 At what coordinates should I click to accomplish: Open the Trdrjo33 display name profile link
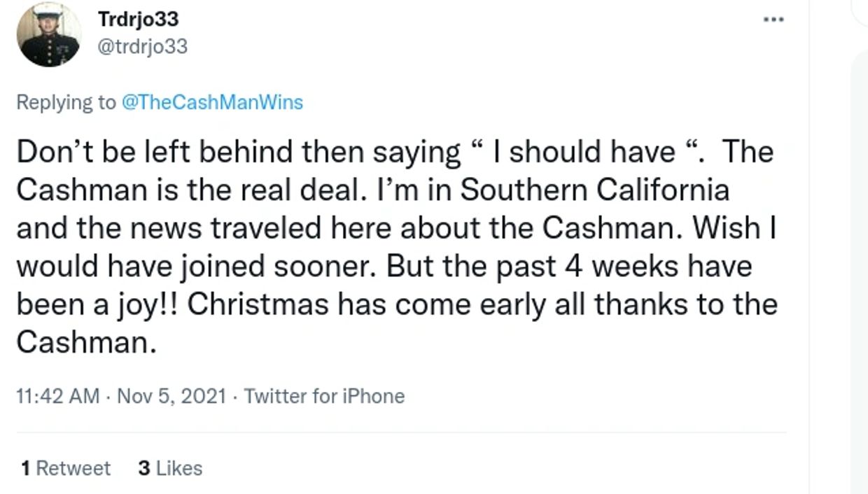click(x=139, y=19)
